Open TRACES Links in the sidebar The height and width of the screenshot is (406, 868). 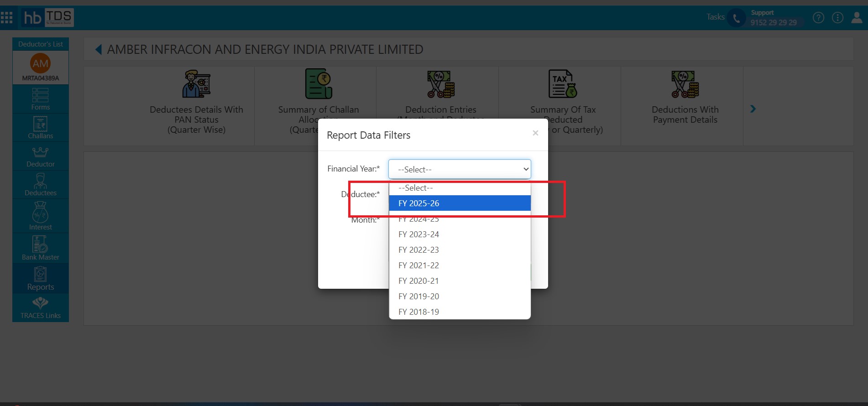point(41,308)
